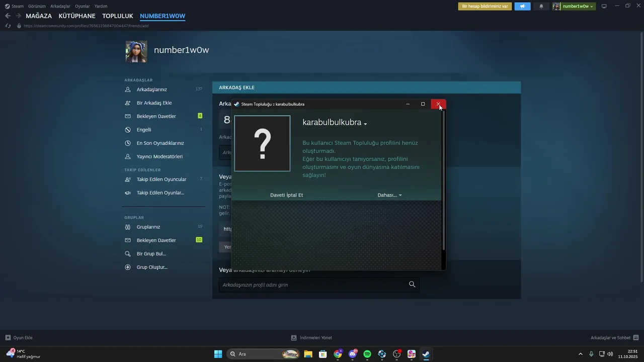
Task: Reload the page with the refresh icon
Action: [x=8, y=26]
